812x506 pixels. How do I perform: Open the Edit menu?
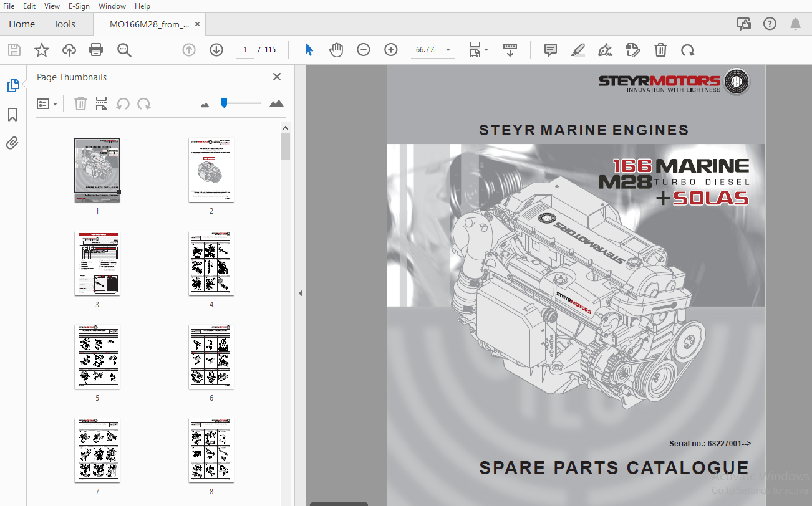29,6
